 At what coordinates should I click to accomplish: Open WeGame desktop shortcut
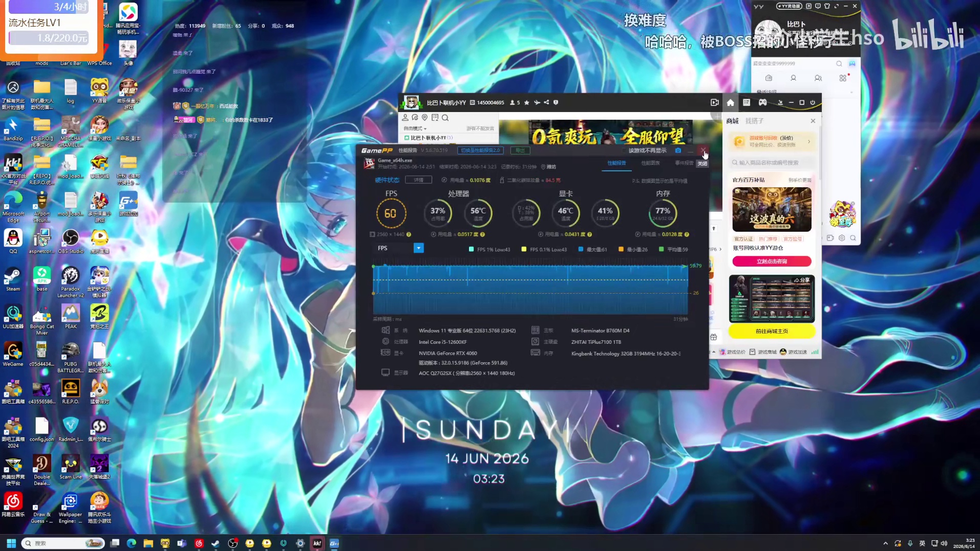tap(13, 354)
